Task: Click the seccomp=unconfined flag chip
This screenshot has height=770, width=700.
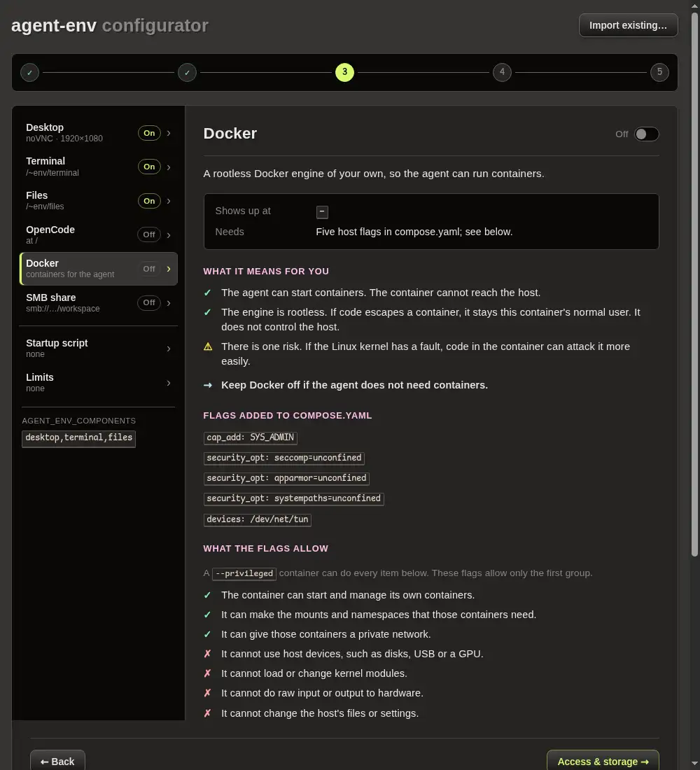Action: click(x=284, y=458)
